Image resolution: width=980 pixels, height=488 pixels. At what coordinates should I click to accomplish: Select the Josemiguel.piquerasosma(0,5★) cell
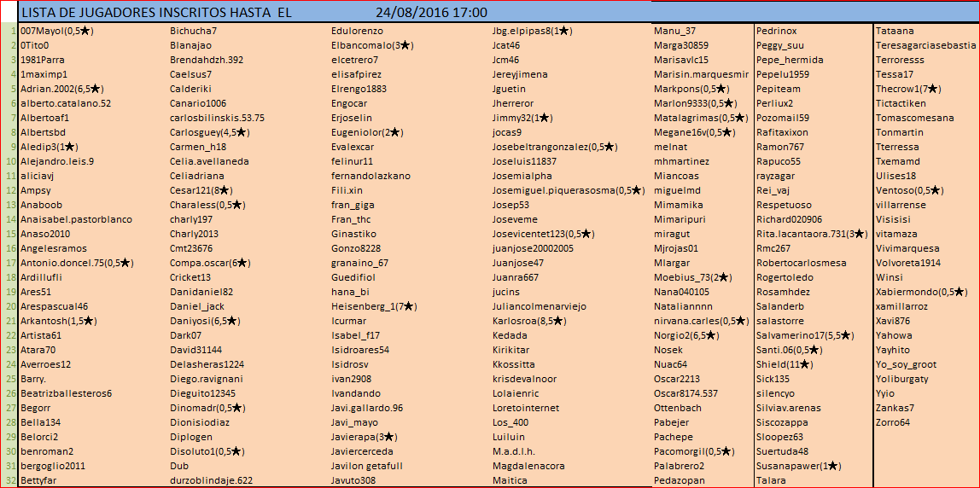click(569, 190)
